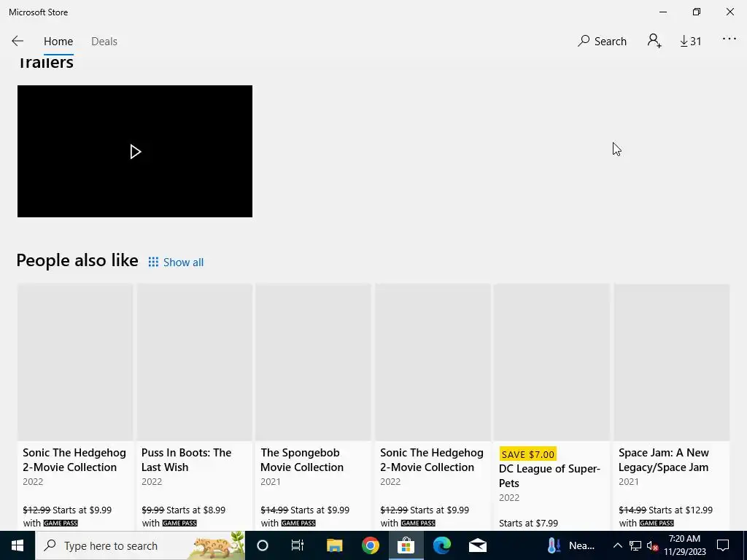Minimize the Microsoft Store window
The width and height of the screenshot is (747, 560).
663,12
